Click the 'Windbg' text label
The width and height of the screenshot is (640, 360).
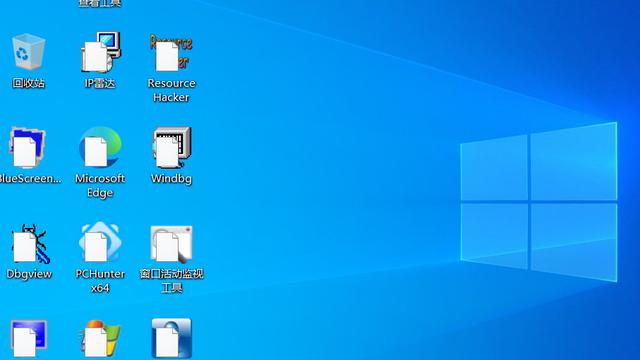click(171, 179)
